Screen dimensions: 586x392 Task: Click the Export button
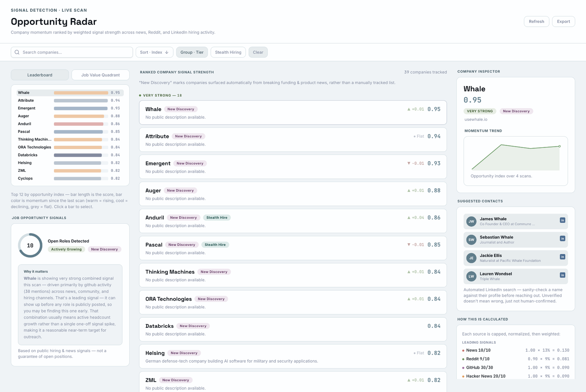coord(563,22)
